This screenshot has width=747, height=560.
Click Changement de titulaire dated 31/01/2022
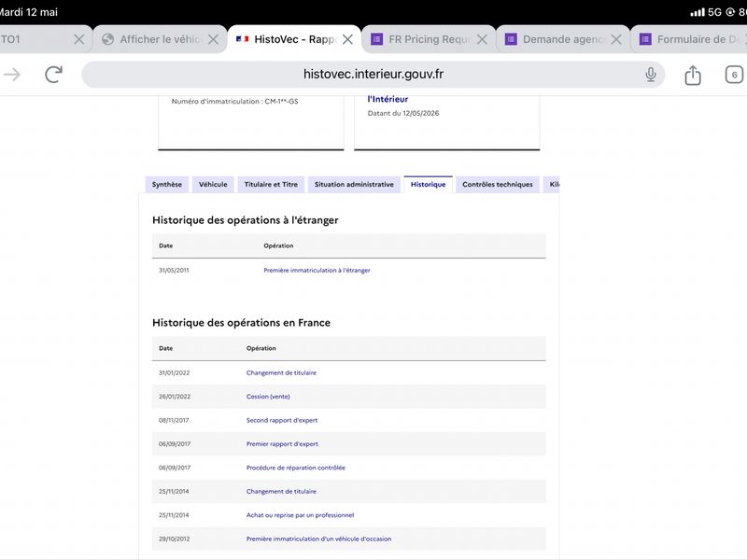(281, 372)
